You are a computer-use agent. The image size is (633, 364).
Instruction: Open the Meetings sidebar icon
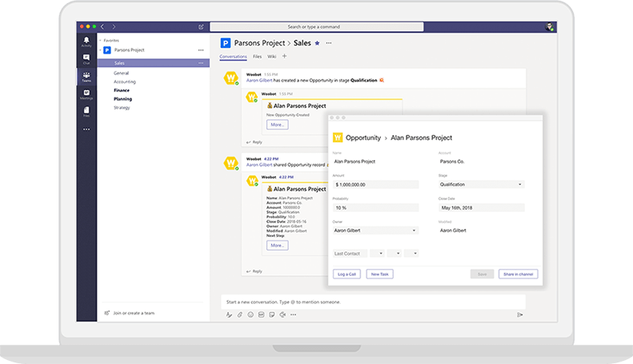(86, 94)
